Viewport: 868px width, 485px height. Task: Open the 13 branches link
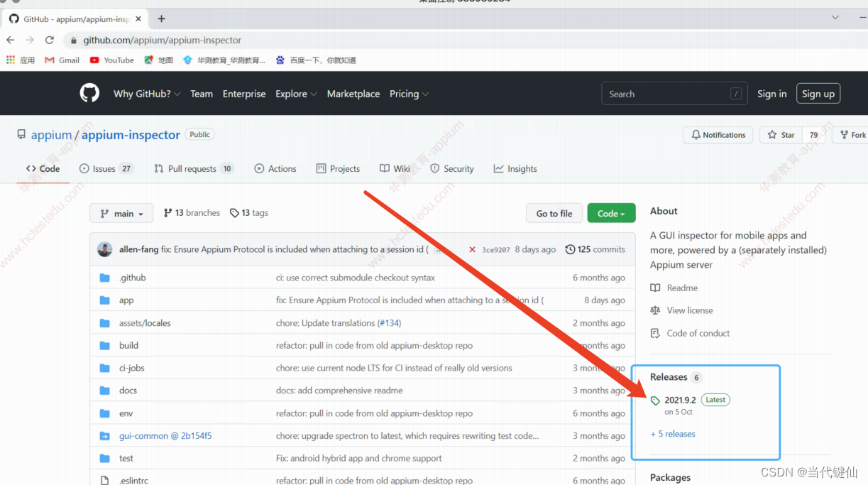tap(192, 213)
